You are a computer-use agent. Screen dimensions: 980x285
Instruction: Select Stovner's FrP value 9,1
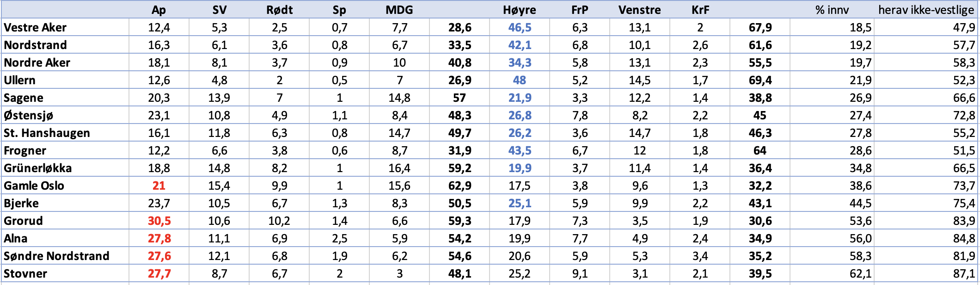pyautogui.click(x=580, y=273)
